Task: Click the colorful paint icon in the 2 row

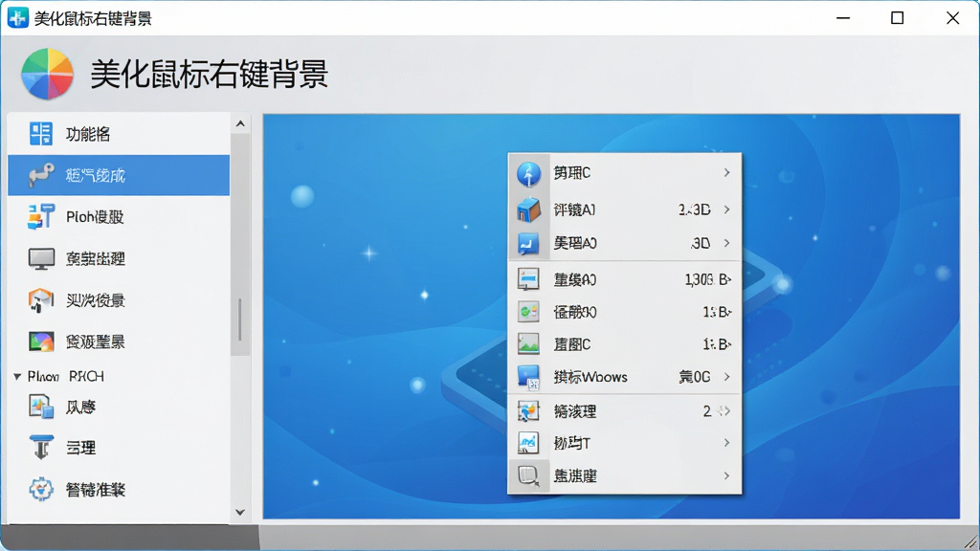Action: (x=528, y=411)
